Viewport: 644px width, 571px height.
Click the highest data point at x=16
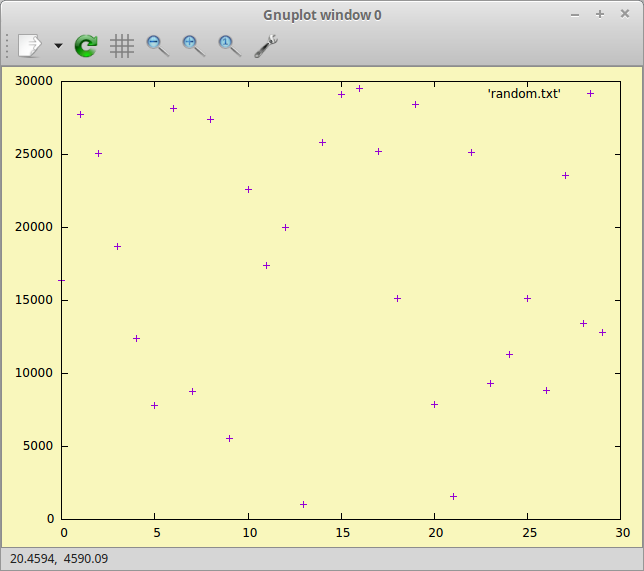pyautogui.click(x=359, y=88)
